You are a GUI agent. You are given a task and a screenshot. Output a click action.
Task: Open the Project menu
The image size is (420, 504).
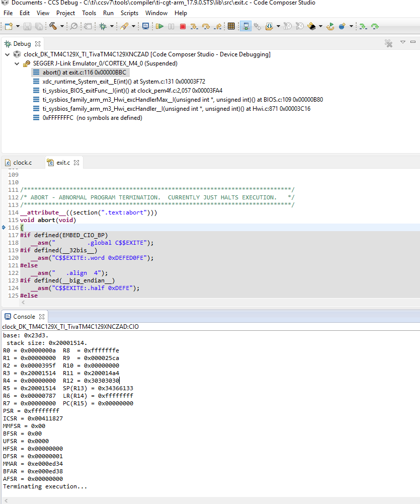(x=65, y=13)
